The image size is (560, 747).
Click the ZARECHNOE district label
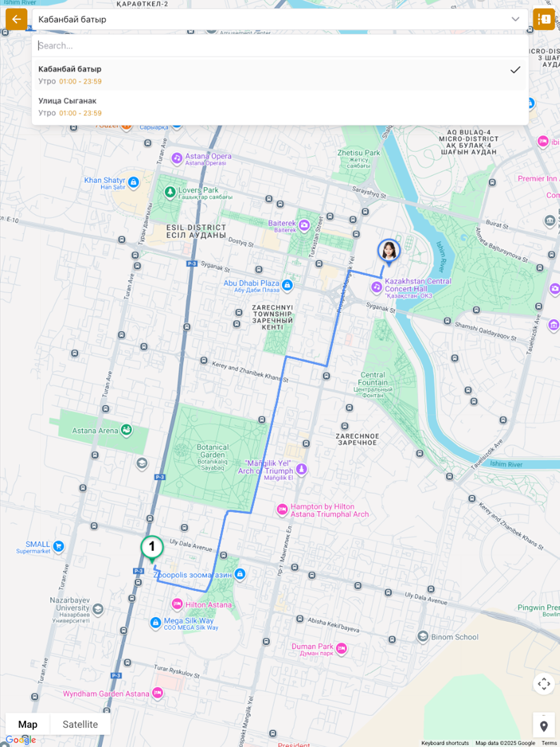coord(357,439)
